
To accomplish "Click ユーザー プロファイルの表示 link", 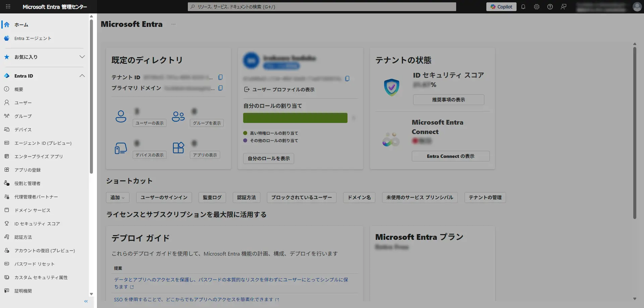I will pos(279,90).
